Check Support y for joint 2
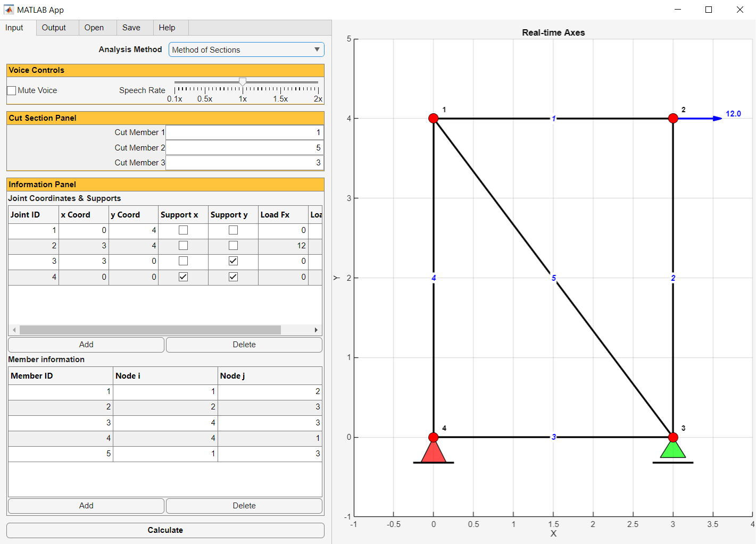The height and width of the screenshot is (544, 756). [233, 246]
